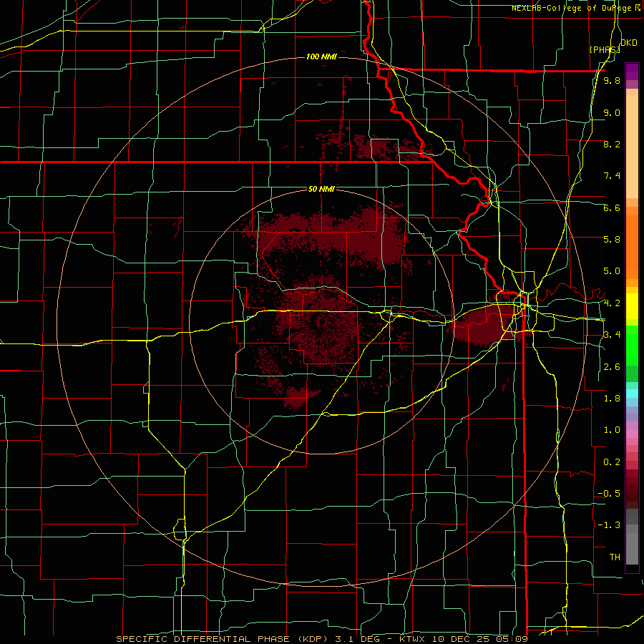Click the NEXLAB-College of DuPage label
The height and width of the screenshot is (644, 644).
tap(572, 8)
